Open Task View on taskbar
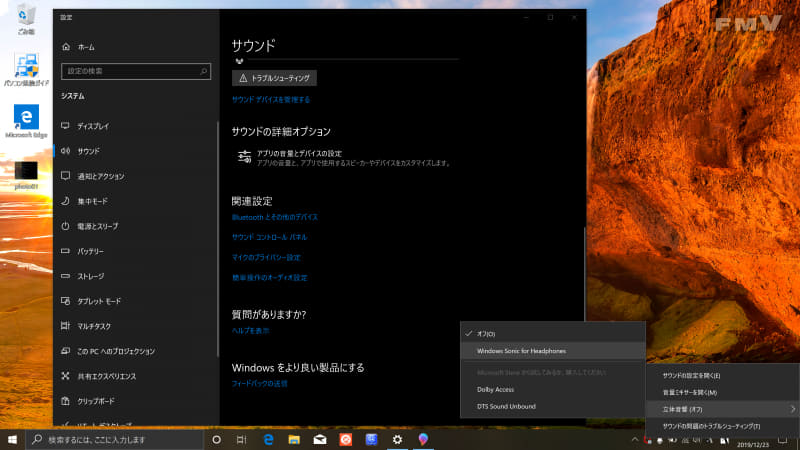 [241, 439]
